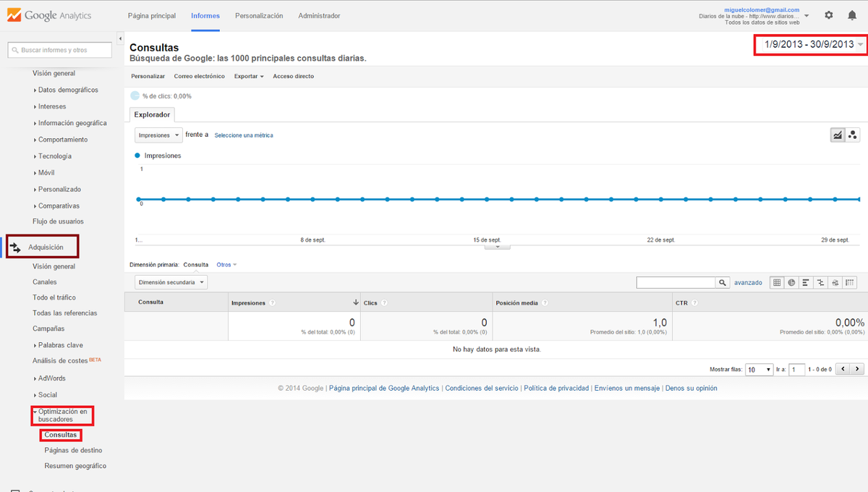The image size is (868, 492).
Task: Click the Buscar informes search field
Action: pos(60,50)
